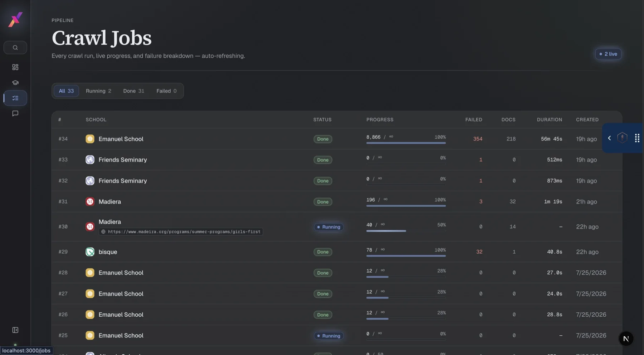Open the chat bubble icon in sidebar

[15, 114]
